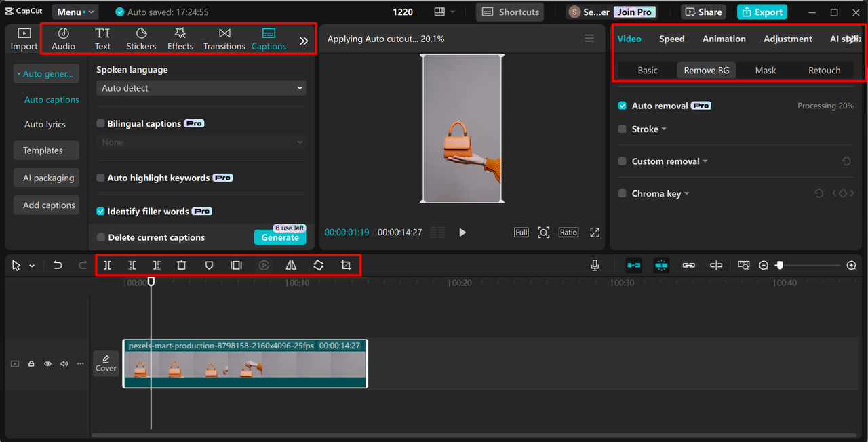
Task: Open Spoken language Auto detect dropdown
Action: click(x=201, y=88)
